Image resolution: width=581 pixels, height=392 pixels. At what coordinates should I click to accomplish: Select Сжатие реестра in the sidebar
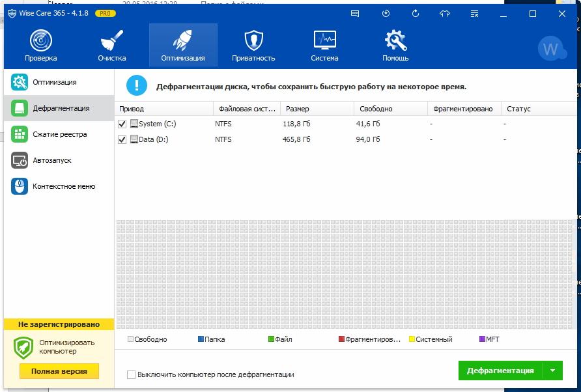[x=59, y=134]
